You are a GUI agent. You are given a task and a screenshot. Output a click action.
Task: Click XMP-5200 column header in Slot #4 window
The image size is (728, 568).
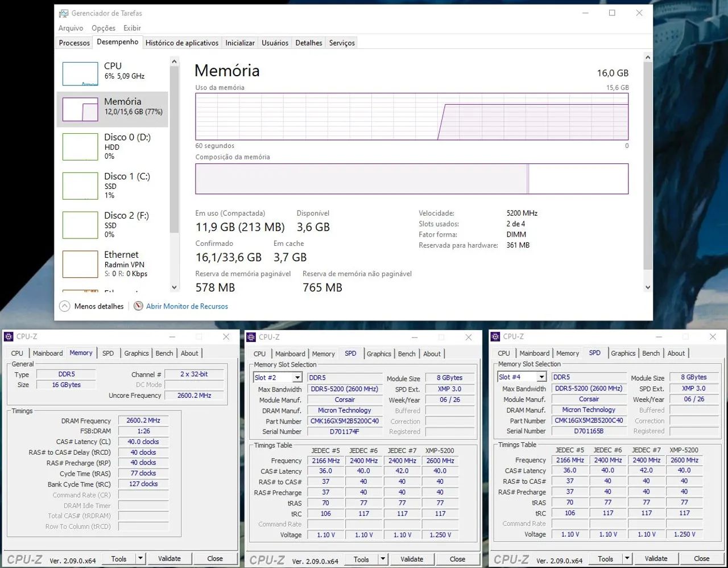pos(684,450)
